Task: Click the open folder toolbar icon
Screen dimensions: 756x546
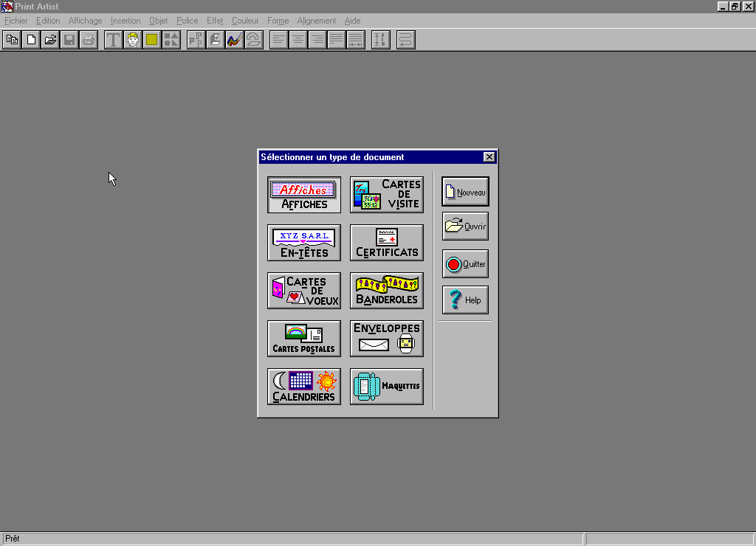Action: click(x=50, y=40)
